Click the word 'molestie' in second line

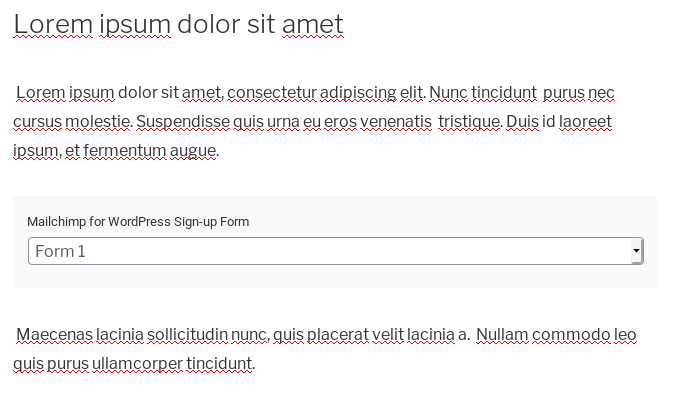point(97,121)
